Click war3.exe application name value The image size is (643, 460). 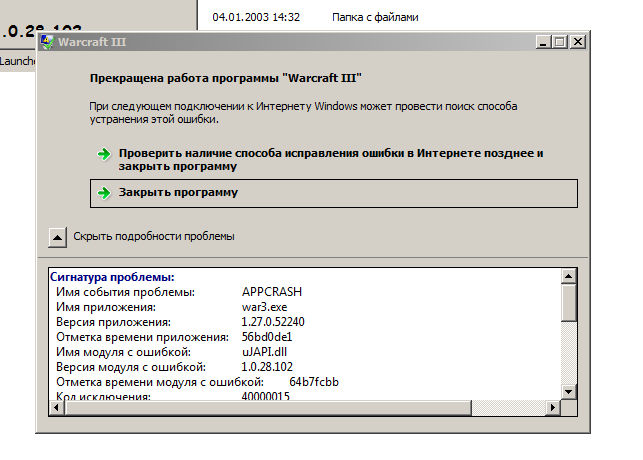264,307
